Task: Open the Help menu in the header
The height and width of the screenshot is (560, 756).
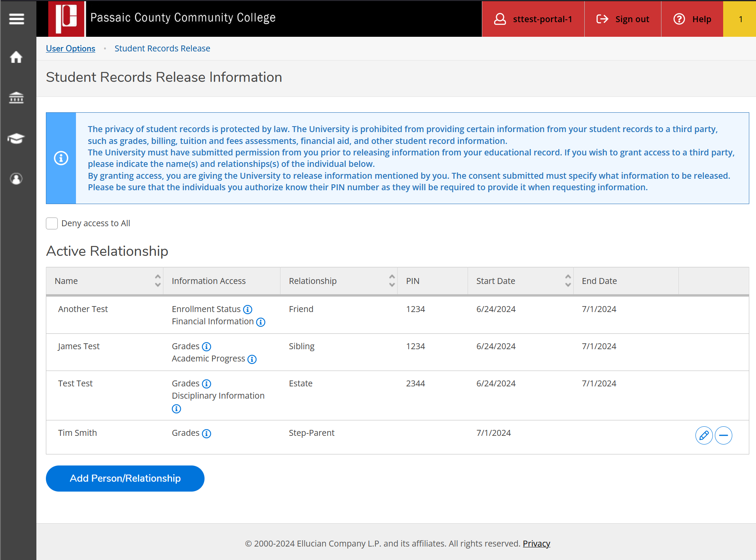Action: pos(692,19)
